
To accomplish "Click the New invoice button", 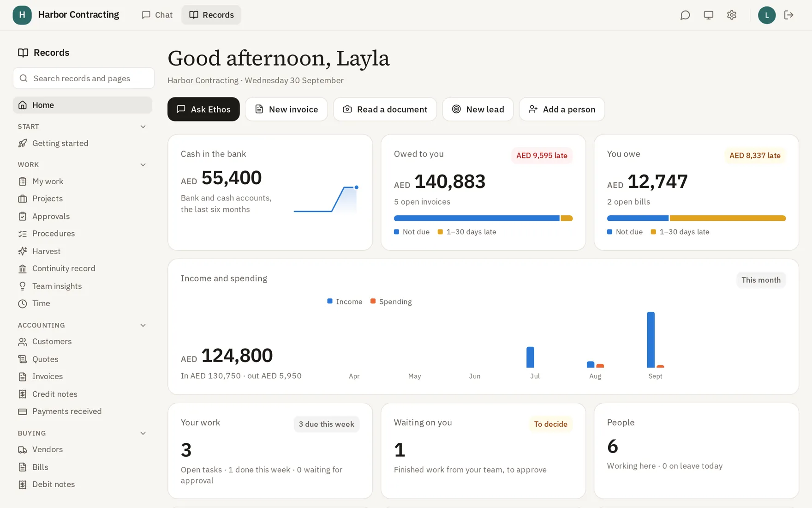I will (286, 109).
